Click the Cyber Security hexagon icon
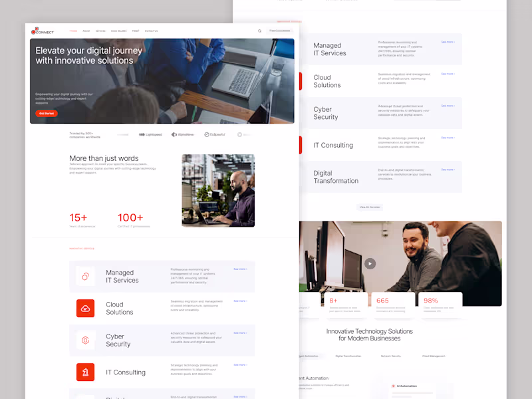The width and height of the screenshot is (532, 399). click(x=86, y=340)
